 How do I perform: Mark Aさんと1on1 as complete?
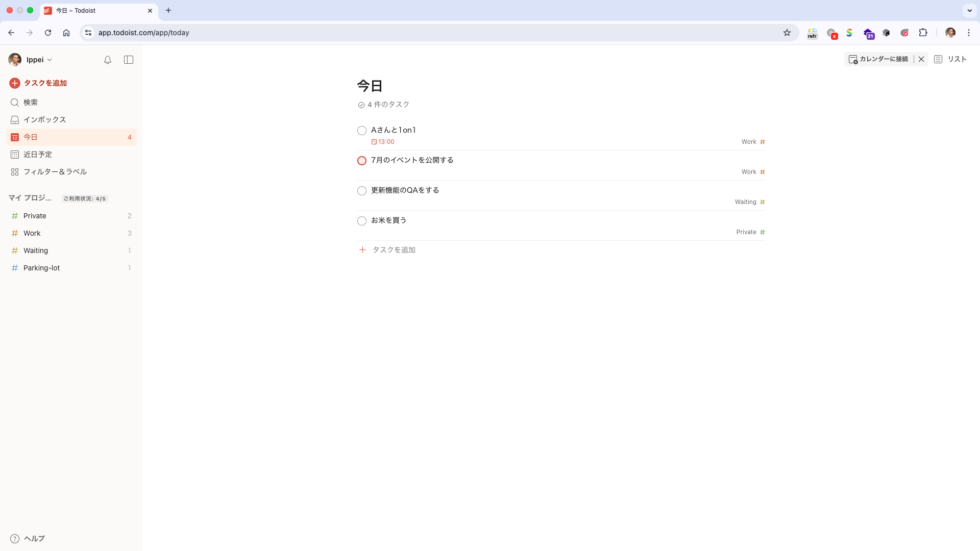(x=362, y=131)
